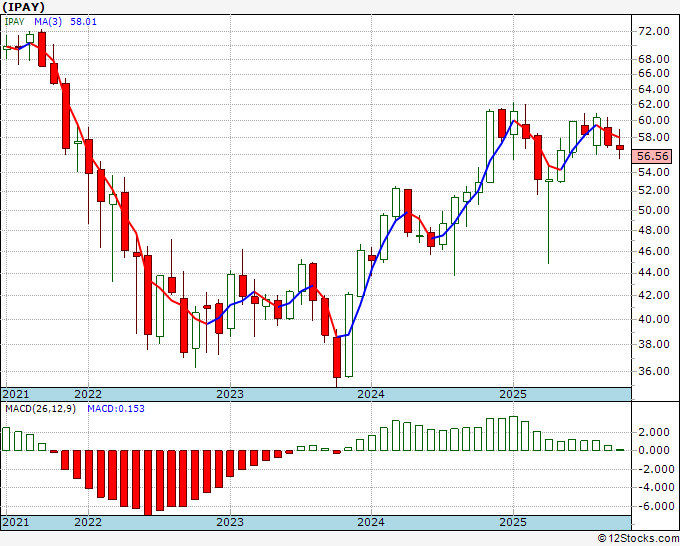This screenshot has height=546, width=680.
Task: Click the 66.00 price axis label
Action: [654, 73]
